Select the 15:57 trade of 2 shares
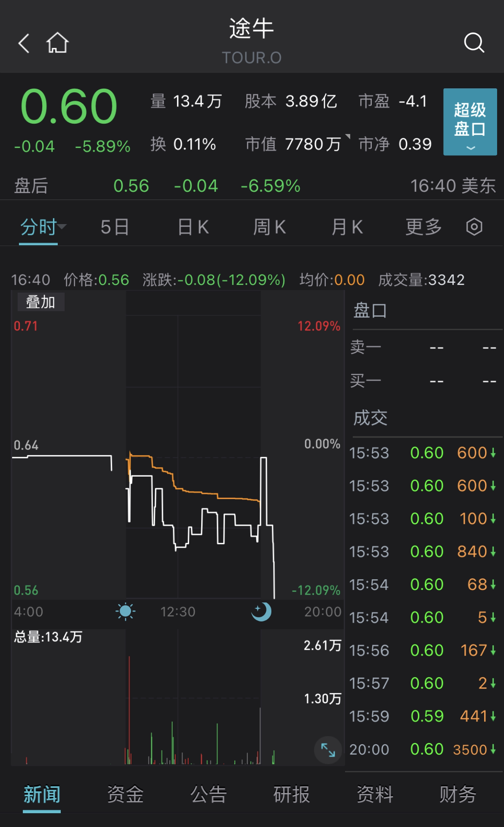 click(423, 683)
